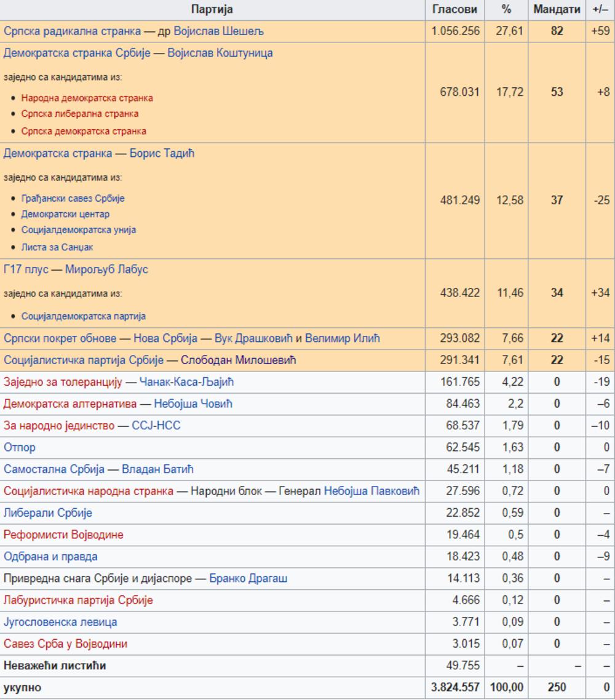Viewport: 615px width, 700px height.
Task: Click the Мандати column header
Action: (557, 9)
